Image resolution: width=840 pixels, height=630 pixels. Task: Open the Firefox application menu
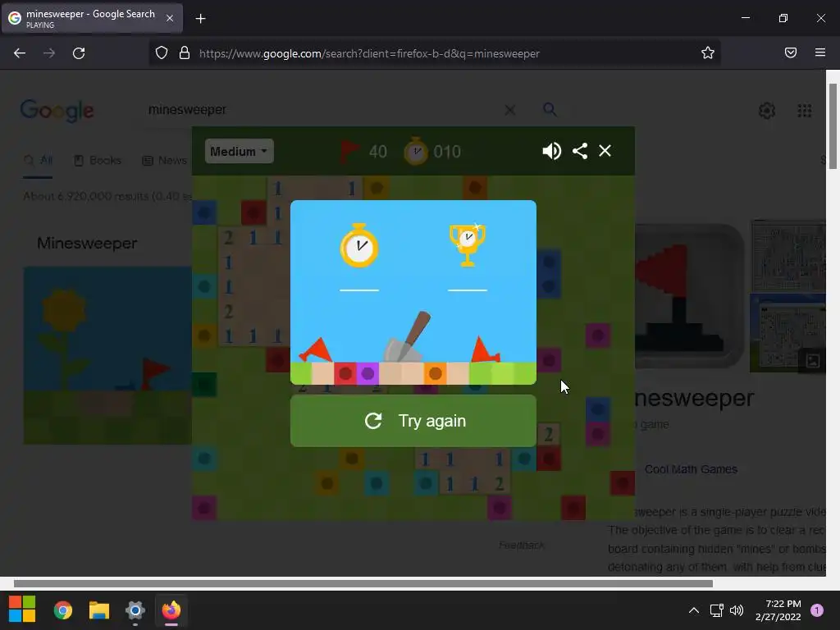[x=820, y=52]
